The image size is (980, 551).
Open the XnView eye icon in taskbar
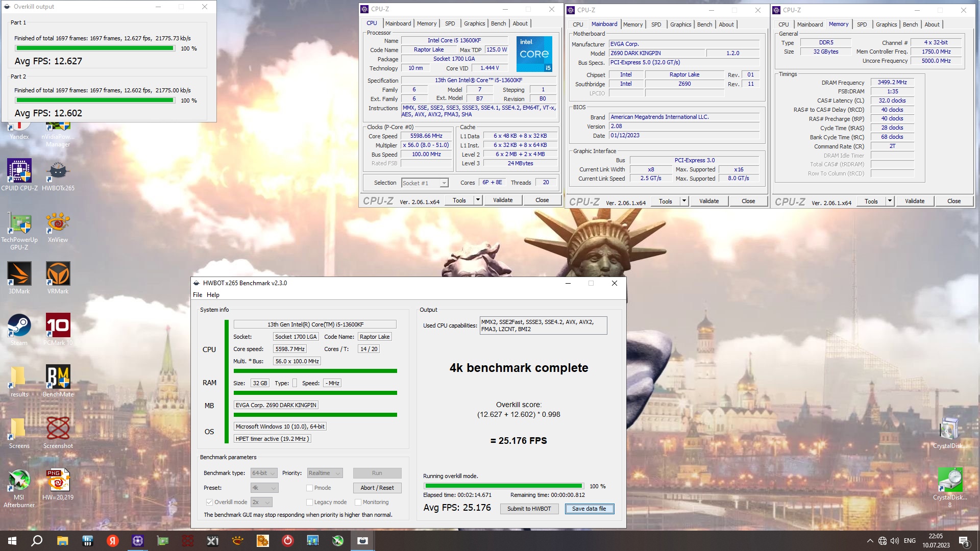point(238,541)
